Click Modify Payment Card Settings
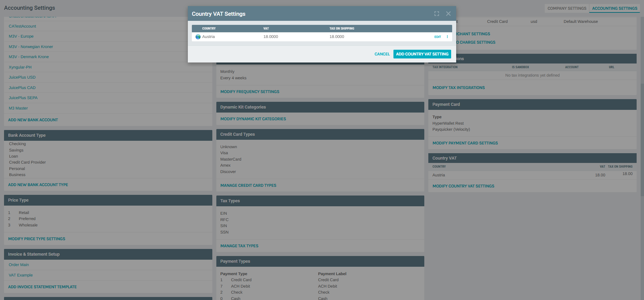 coord(465,143)
